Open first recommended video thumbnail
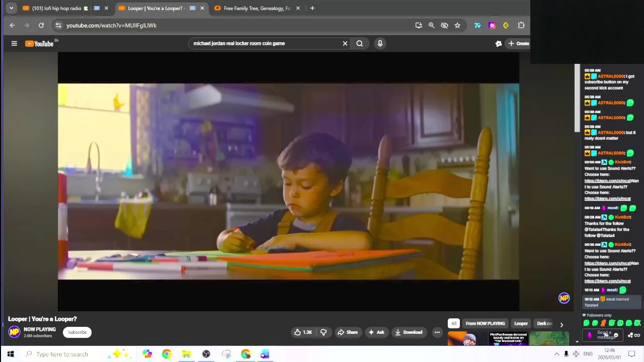 coord(466,339)
